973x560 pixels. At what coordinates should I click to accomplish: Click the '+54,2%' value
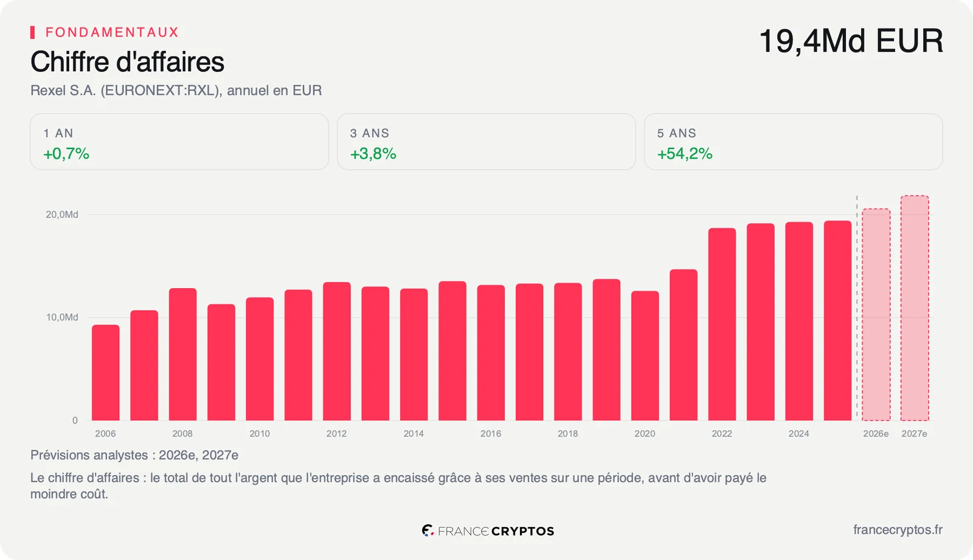coord(685,154)
